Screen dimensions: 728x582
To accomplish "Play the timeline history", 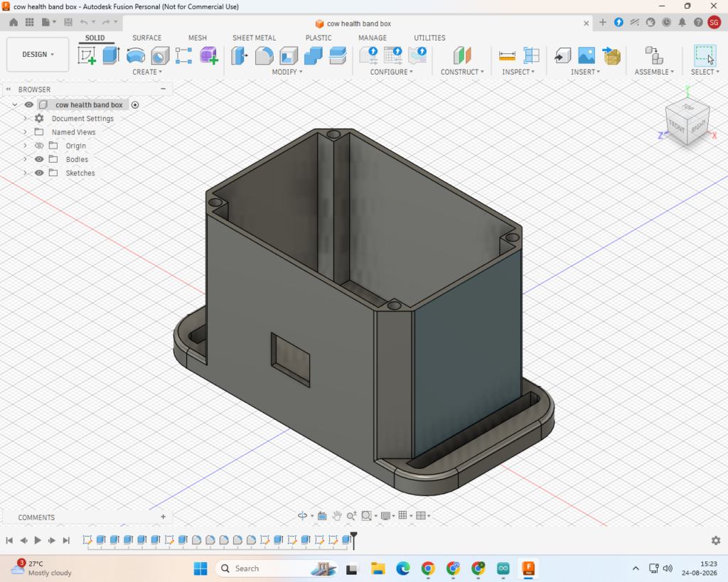I will coord(38,540).
